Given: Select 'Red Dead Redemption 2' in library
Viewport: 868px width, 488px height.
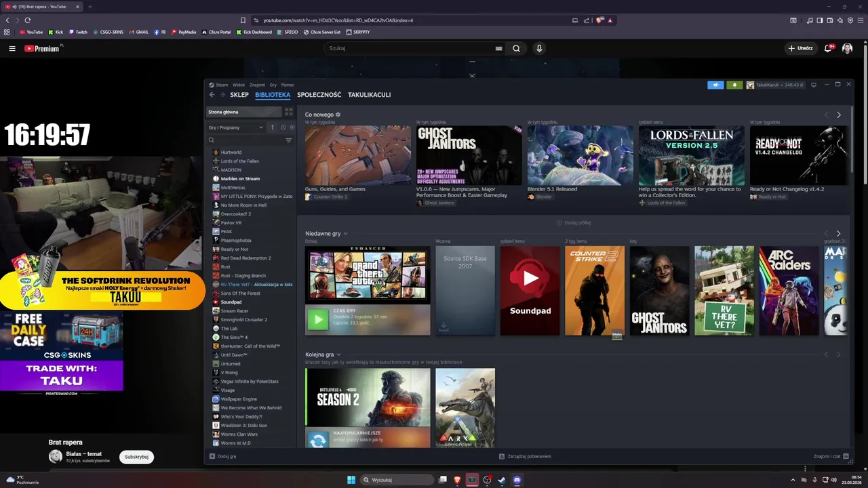Looking at the screenshot, I should [245, 258].
